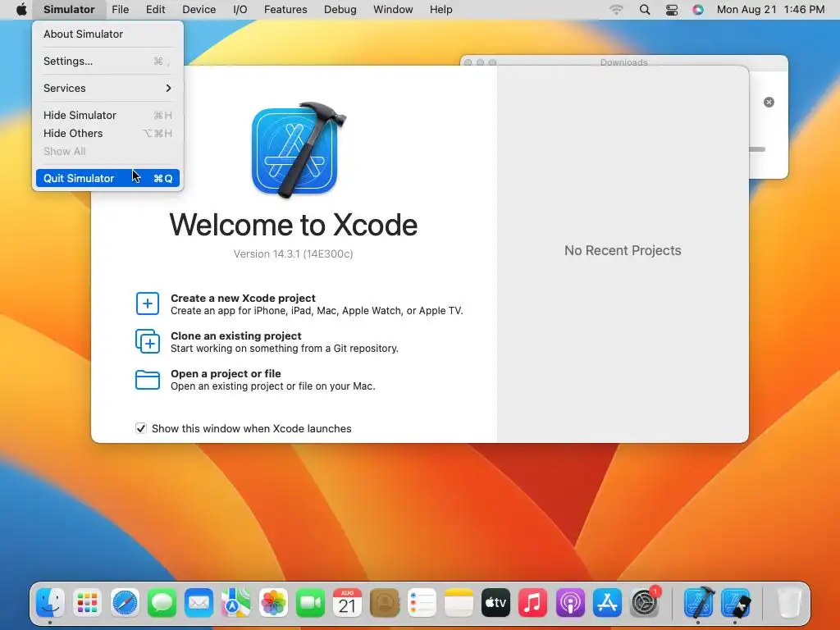Click the large Xcode hammer logo
The width and height of the screenshot is (840, 630).
click(x=299, y=149)
